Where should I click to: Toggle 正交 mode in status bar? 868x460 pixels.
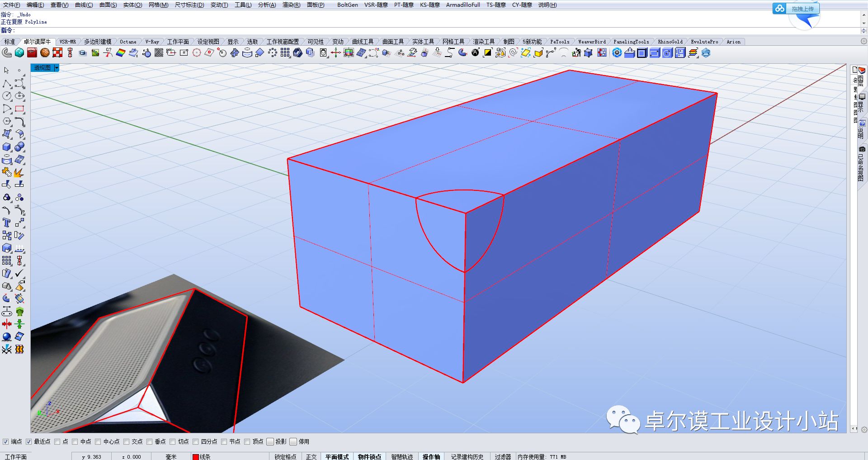click(x=311, y=456)
